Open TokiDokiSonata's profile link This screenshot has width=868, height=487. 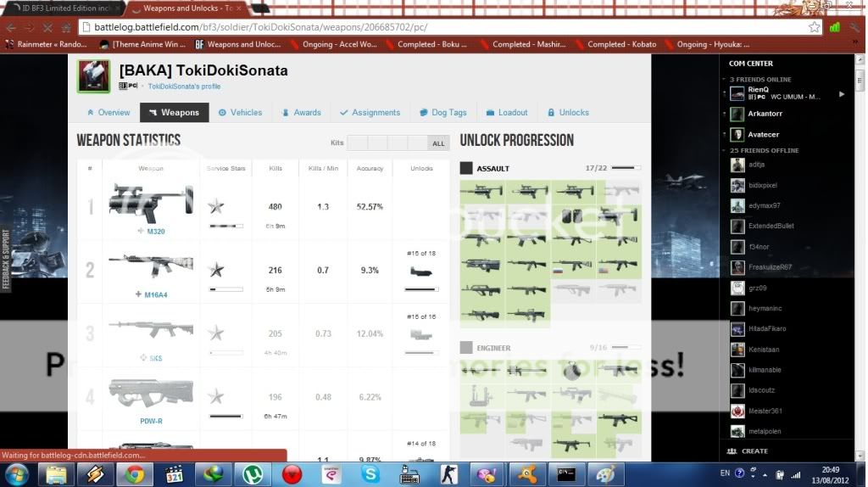tap(184, 87)
